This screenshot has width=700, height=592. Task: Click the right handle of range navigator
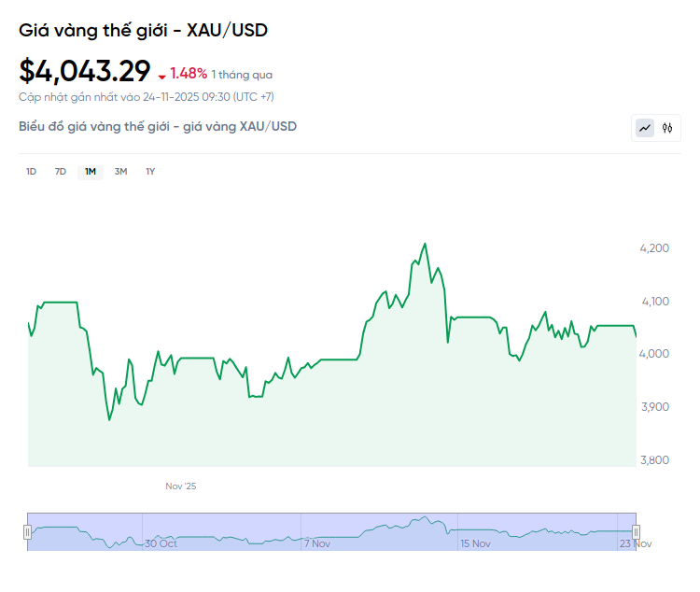636,532
